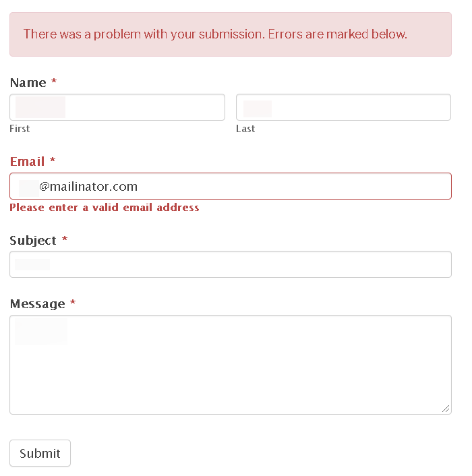The image size is (472, 476).
Task: Click the required asterisk next to Email
Action: coord(53,161)
